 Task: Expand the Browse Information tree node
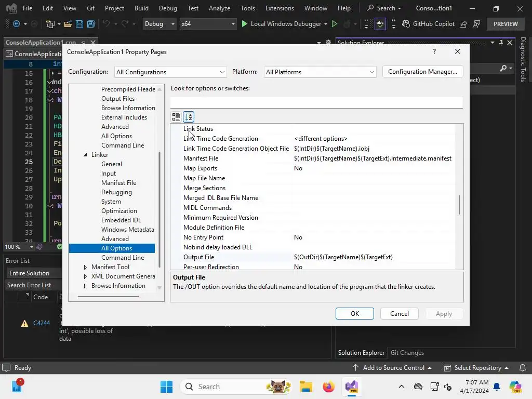(x=85, y=286)
